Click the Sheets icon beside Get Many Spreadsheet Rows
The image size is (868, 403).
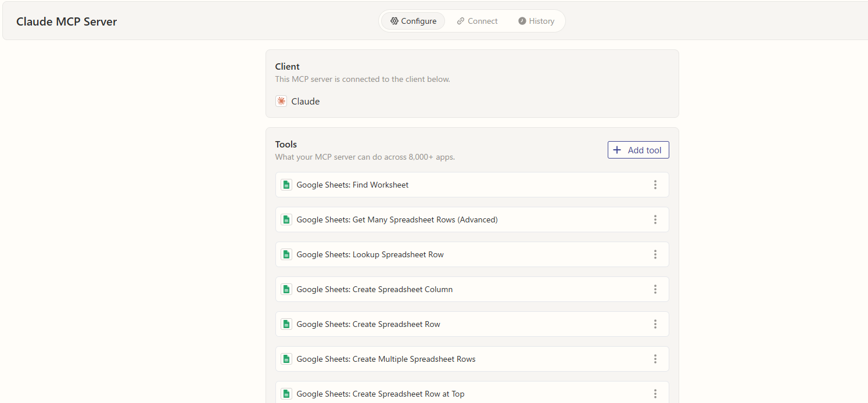point(286,220)
